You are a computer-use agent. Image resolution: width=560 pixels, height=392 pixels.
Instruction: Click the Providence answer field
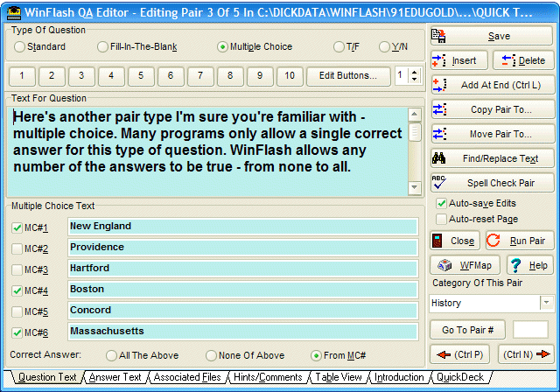pos(243,248)
